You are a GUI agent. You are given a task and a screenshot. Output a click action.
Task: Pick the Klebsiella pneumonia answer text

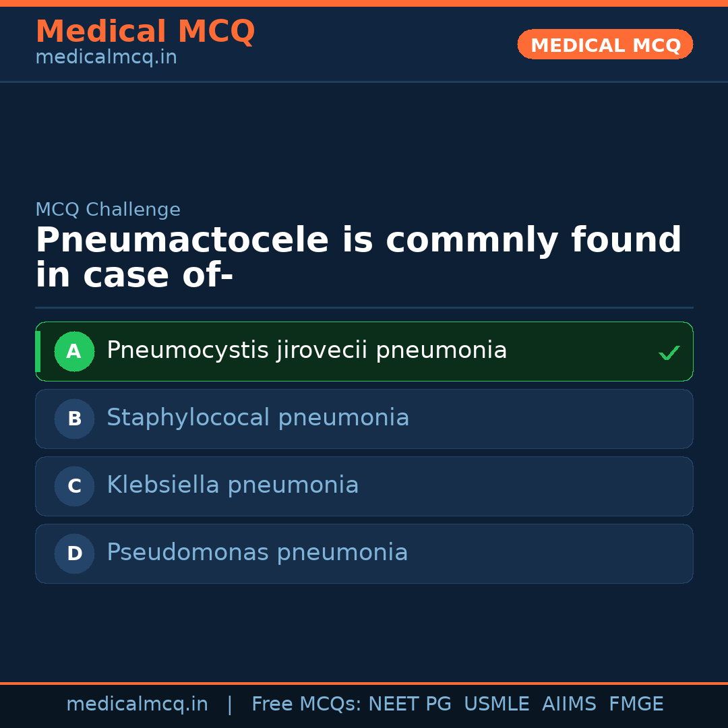click(x=233, y=485)
